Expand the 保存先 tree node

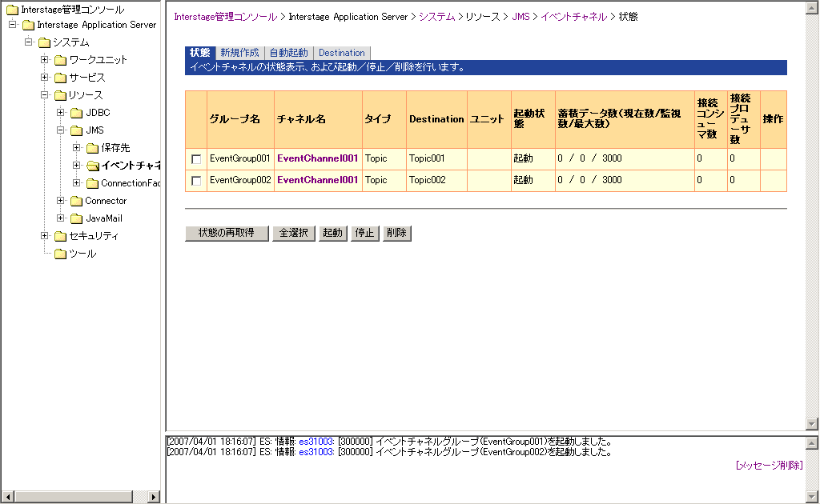point(76,148)
